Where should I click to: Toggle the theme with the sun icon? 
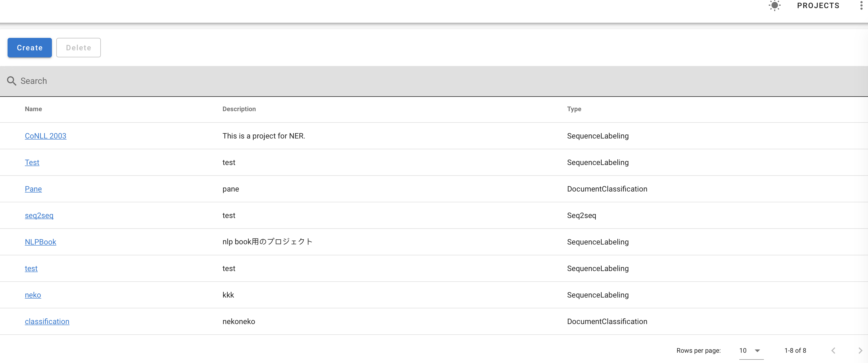tap(775, 6)
